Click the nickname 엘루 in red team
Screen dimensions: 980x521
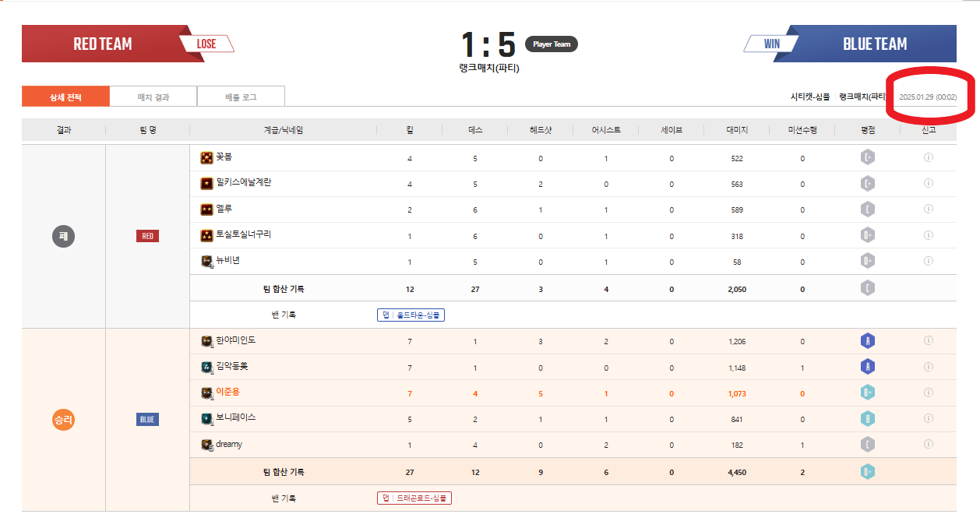[x=224, y=209]
